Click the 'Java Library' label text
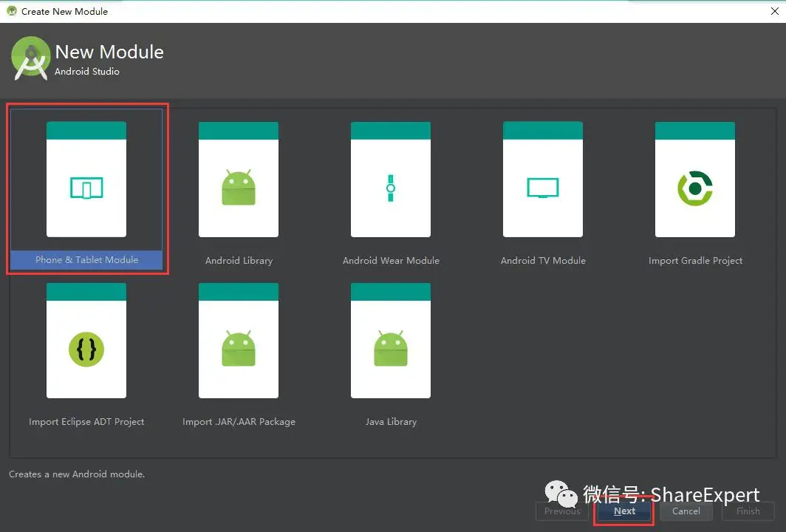Image resolution: width=786 pixels, height=532 pixels. (x=391, y=422)
